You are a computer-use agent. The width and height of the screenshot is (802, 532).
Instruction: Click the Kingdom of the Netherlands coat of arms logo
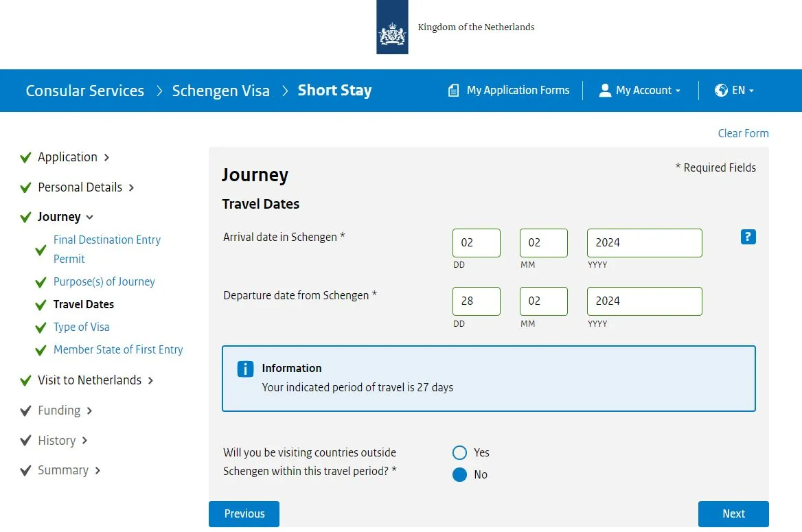coord(391,27)
